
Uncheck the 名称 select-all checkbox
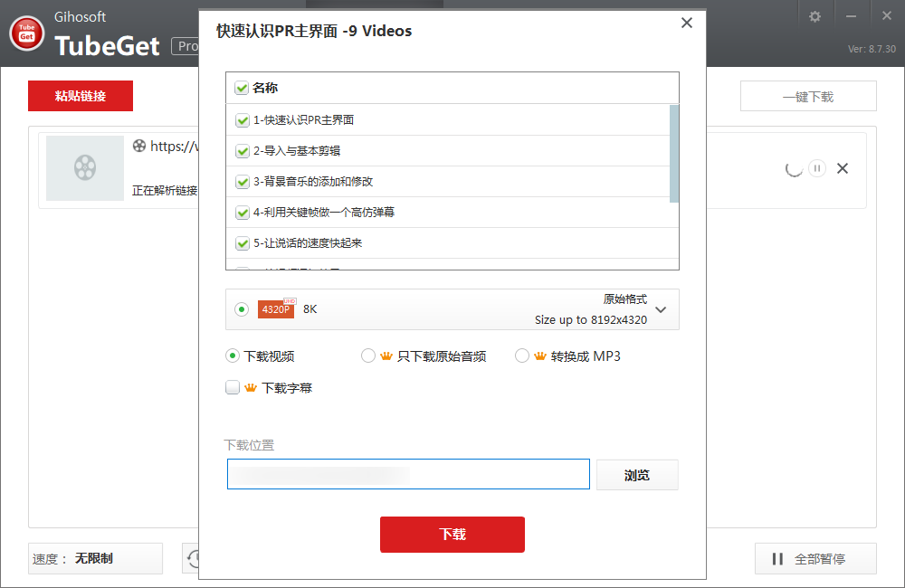(x=240, y=88)
